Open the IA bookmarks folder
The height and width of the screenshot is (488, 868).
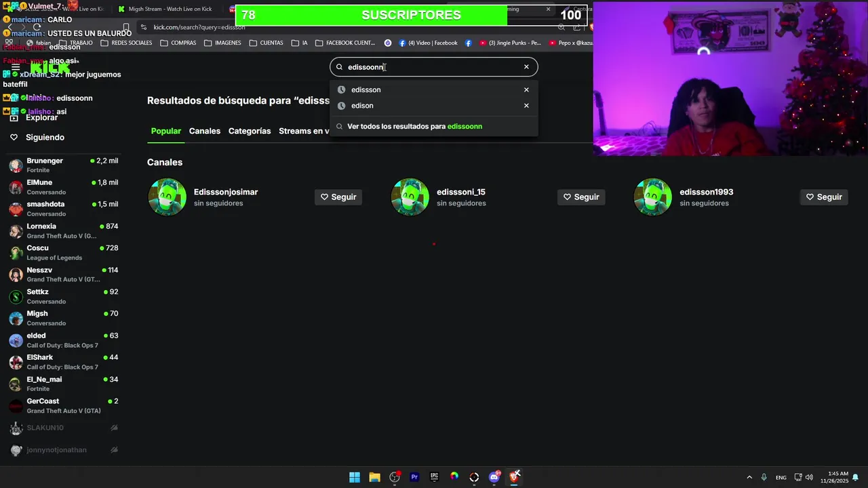[300, 43]
